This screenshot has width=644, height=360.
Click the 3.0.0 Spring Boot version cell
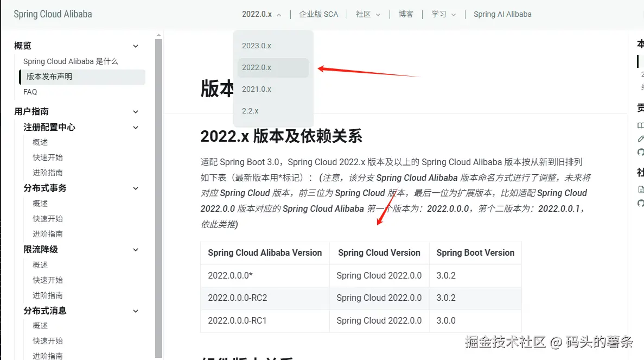(475, 320)
